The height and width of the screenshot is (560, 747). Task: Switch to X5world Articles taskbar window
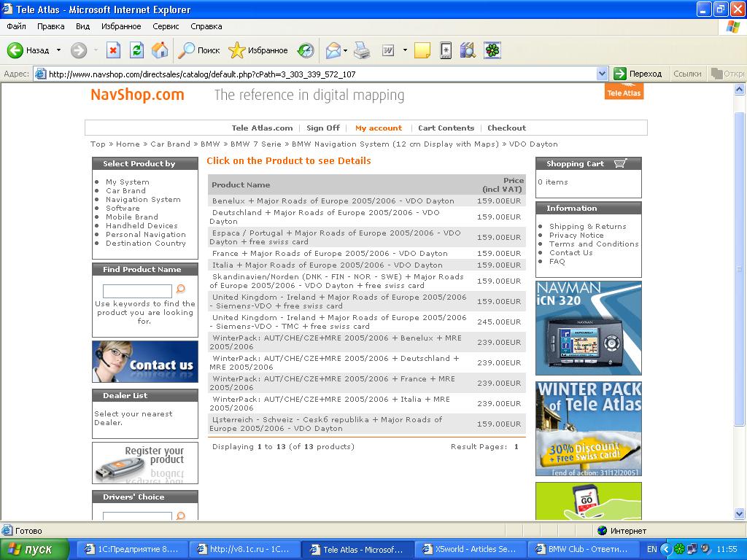[471, 549]
